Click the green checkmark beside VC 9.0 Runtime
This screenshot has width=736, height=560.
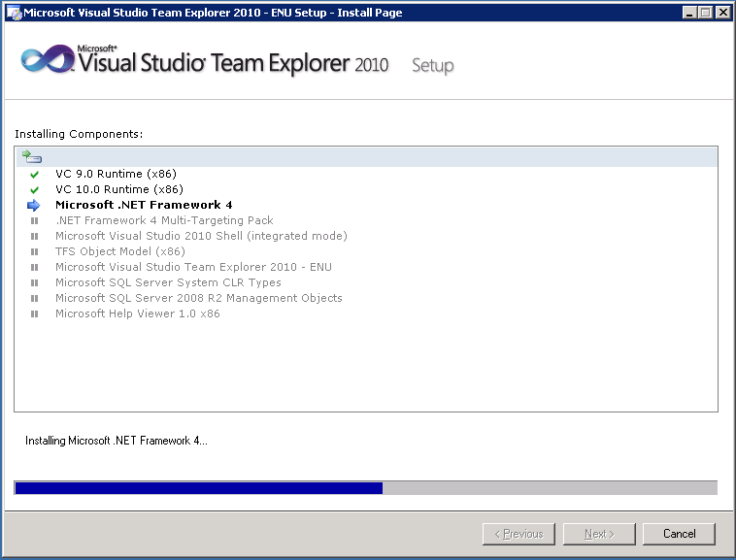point(34,175)
